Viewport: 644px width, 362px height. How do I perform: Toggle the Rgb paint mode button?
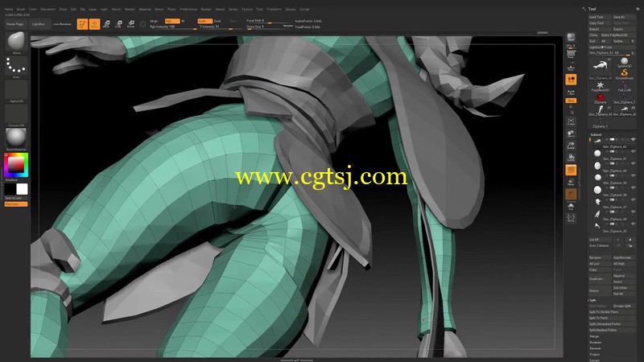click(172, 21)
